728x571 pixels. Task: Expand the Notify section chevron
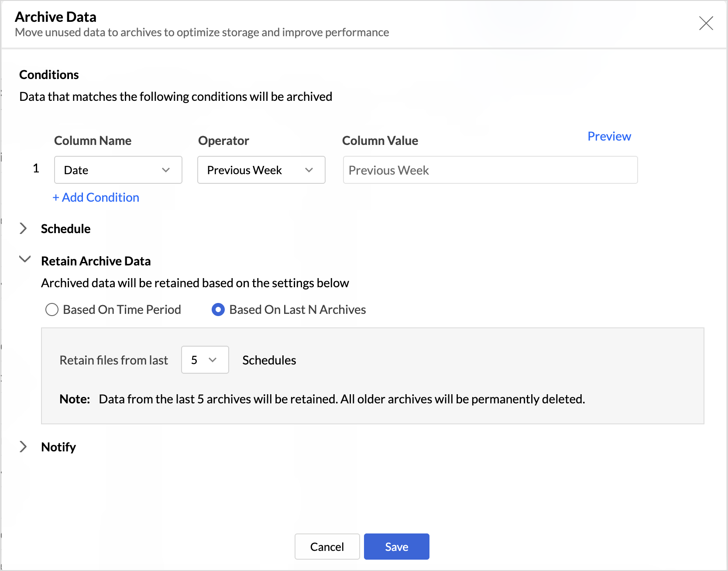pos(24,447)
